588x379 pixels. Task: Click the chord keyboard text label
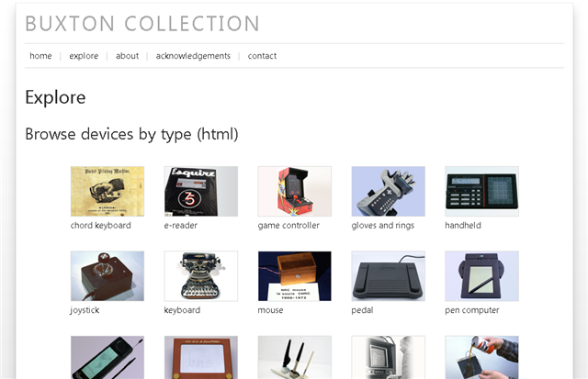(101, 225)
